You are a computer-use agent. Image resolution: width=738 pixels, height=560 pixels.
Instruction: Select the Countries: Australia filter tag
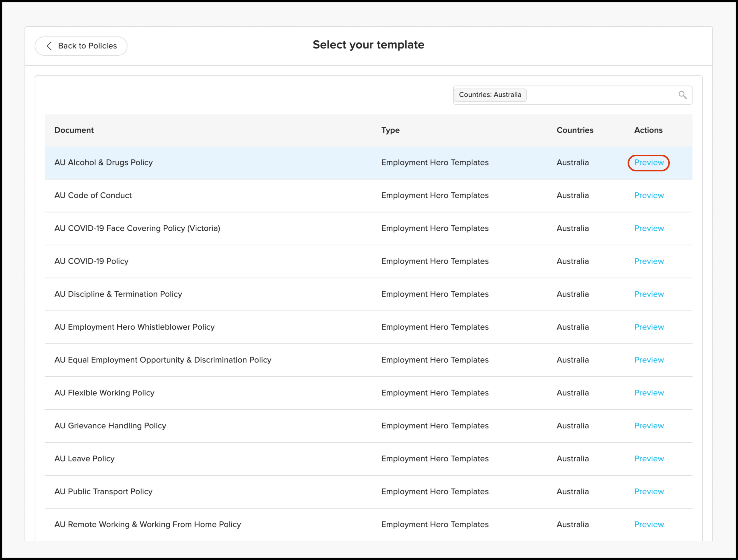pyautogui.click(x=490, y=95)
